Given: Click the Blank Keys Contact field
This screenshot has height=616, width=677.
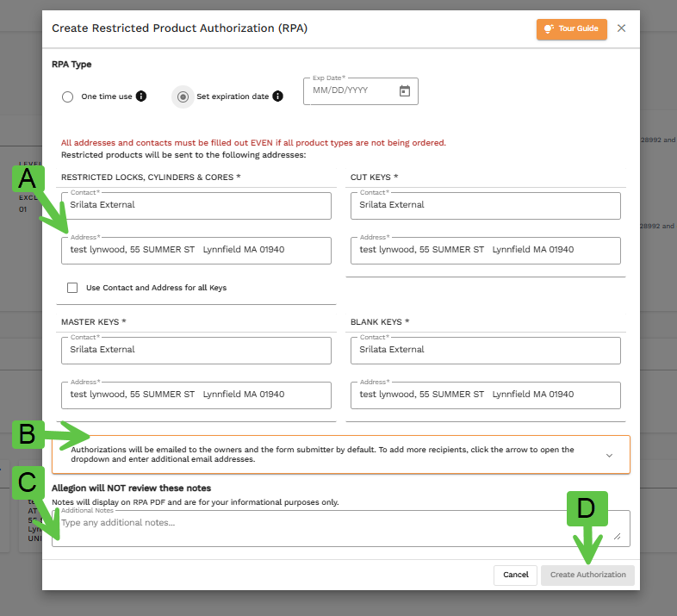Looking at the screenshot, I should click(485, 350).
